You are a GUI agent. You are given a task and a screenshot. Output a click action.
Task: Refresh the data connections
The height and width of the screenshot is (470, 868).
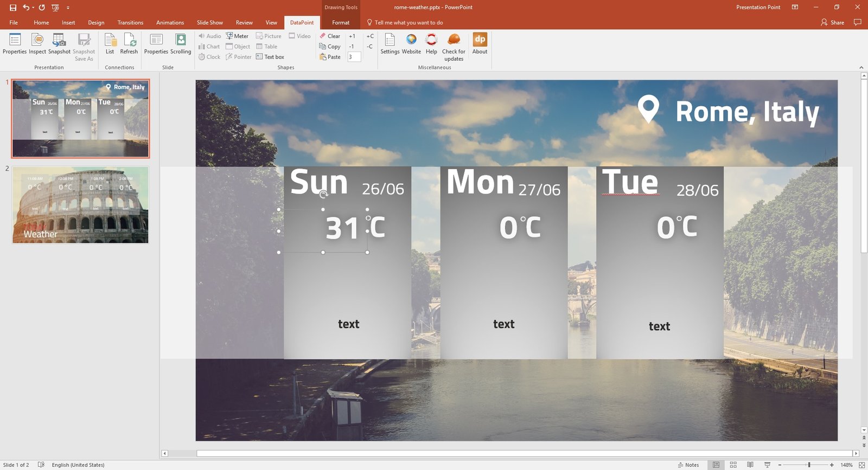tap(129, 43)
